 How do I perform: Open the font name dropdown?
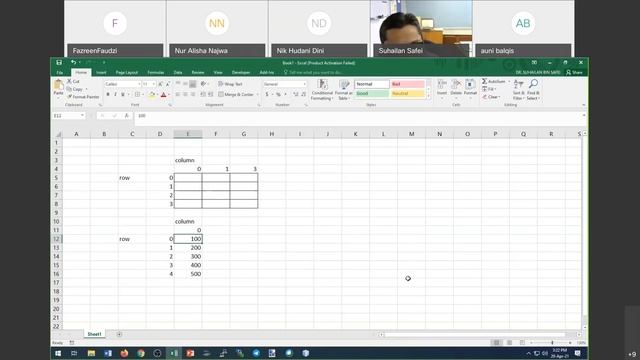point(139,84)
